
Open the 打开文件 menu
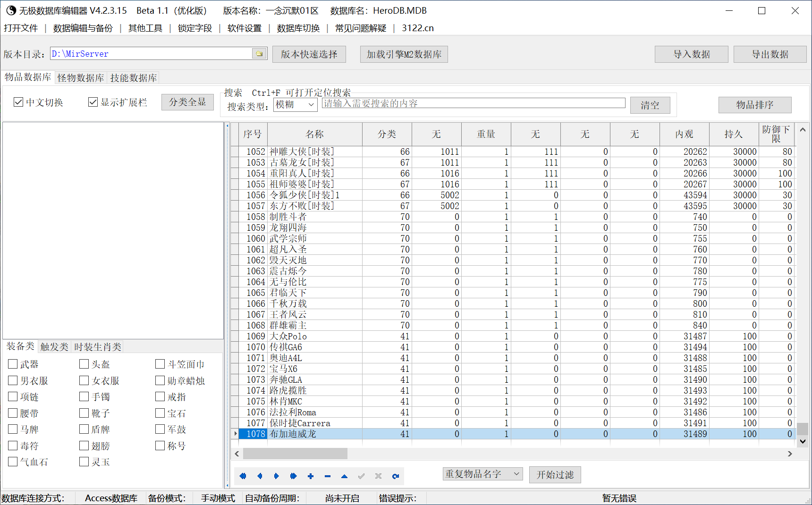(x=21, y=28)
